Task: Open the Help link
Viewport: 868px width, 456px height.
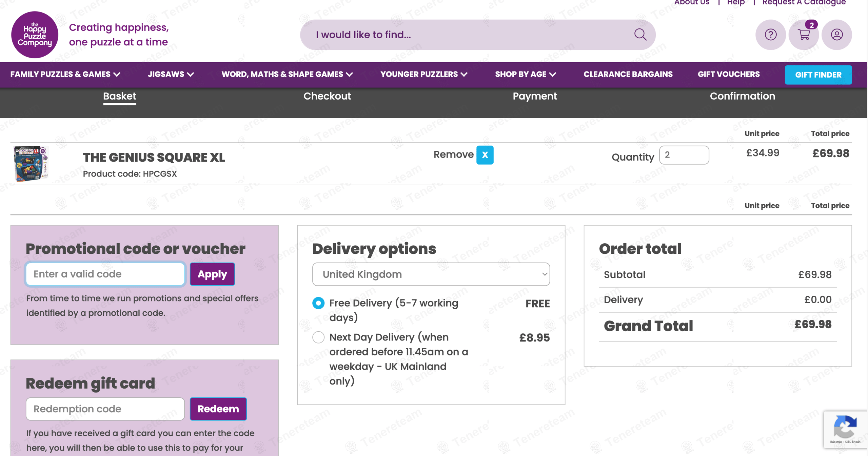Action: [736, 3]
